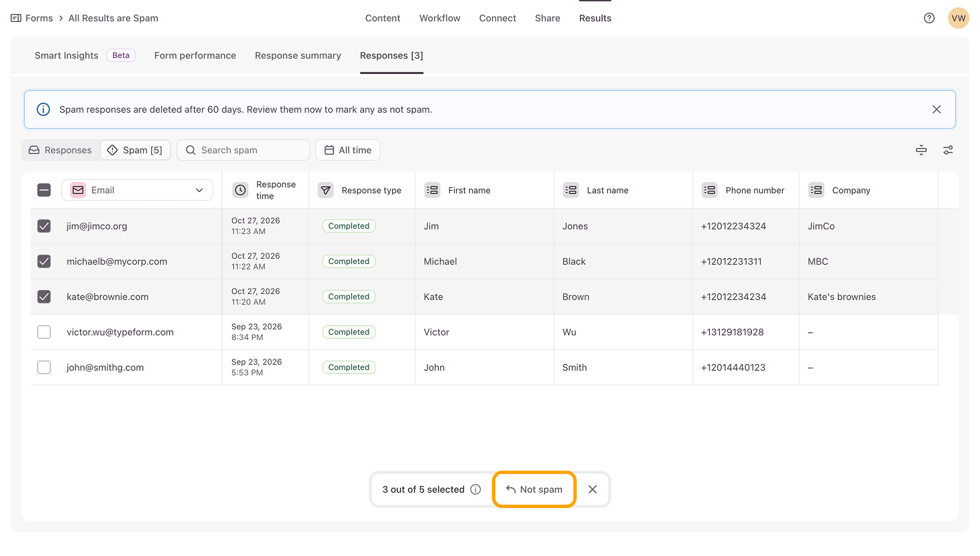Select the Spam [5] filter button
This screenshot has width=980, height=556.
[135, 150]
